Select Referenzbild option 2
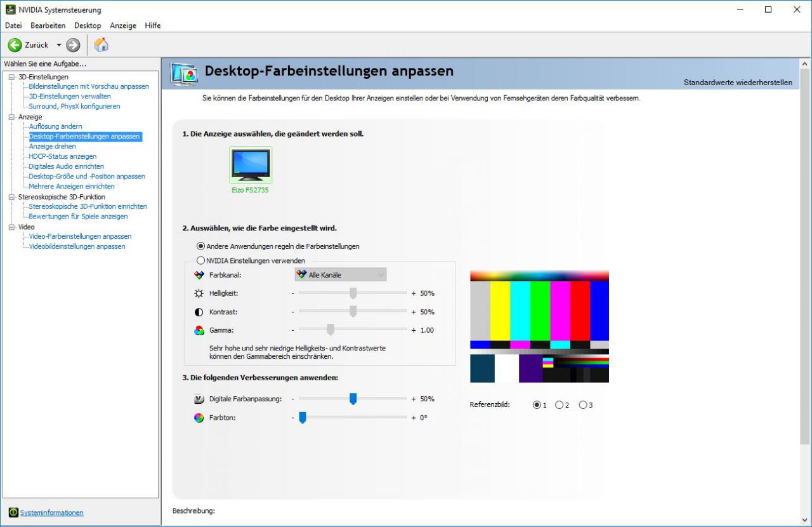812x527 pixels. [559, 405]
